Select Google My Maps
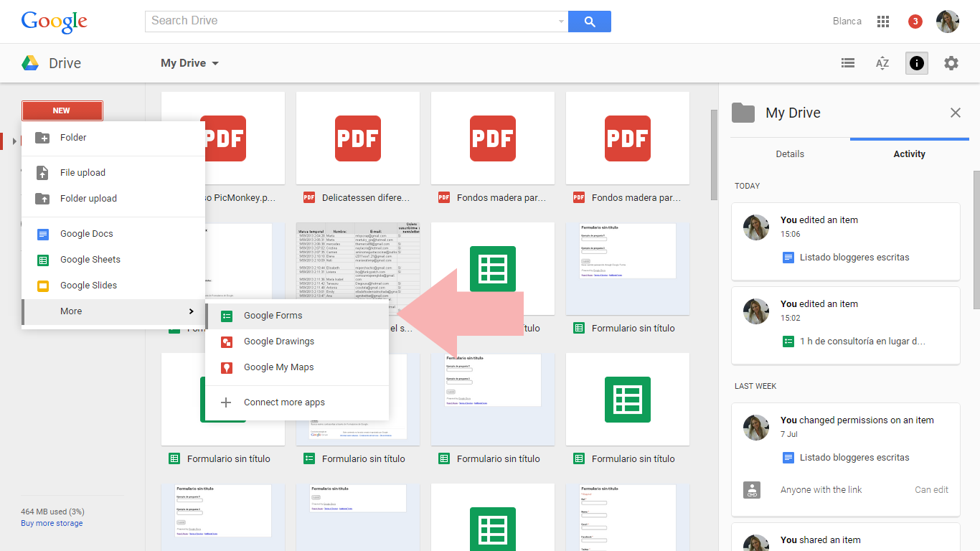Viewport: 980px width, 551px height. pyautogui.click(x=297, y=367)
